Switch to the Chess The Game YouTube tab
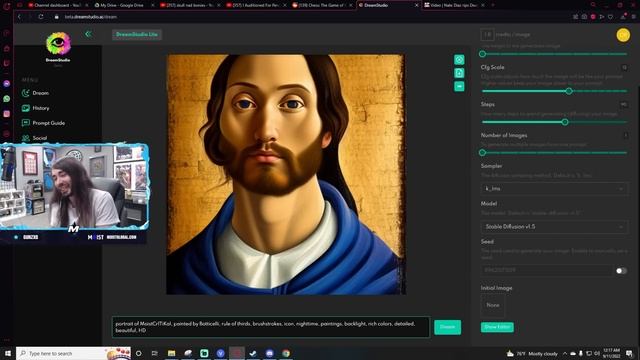Image resolution: width=640 pixels, height=360 pixels. [321, 5]
